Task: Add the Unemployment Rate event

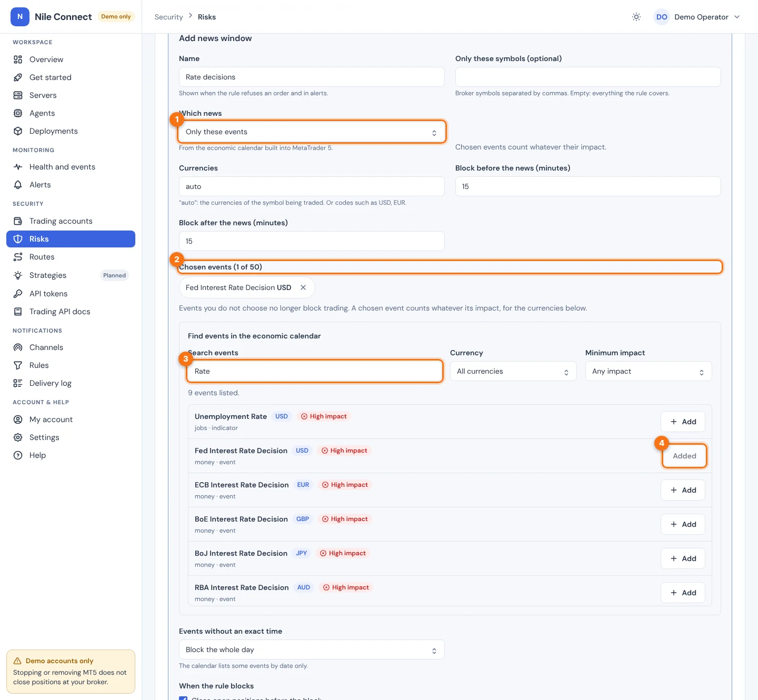Action: (683, 422)
